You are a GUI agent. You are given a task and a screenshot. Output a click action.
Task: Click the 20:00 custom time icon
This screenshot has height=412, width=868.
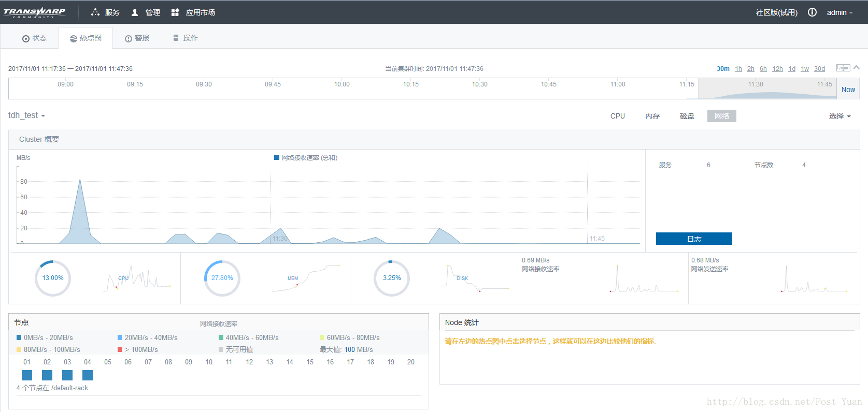click(x=843, y=68)
